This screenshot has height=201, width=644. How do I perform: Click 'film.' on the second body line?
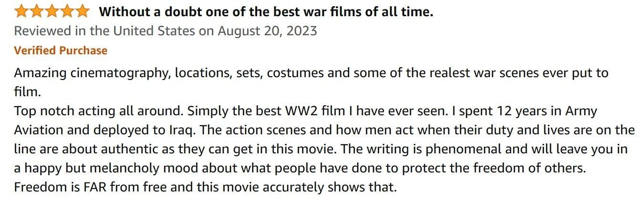click(x=26, y=92)
